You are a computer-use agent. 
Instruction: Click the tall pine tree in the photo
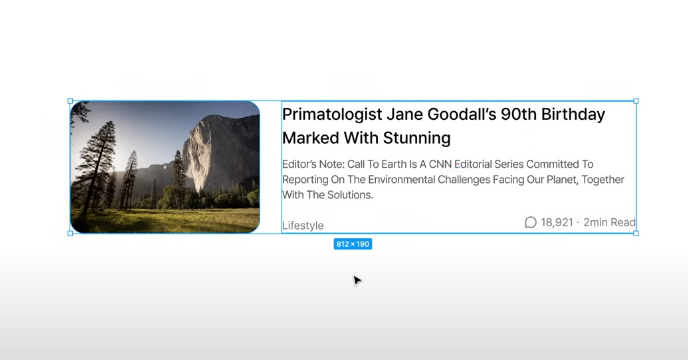click(x=97, y=165)
